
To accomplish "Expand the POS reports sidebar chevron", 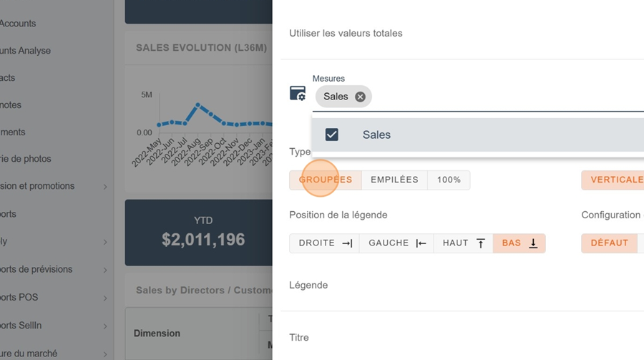I will (x=105, y=298).
